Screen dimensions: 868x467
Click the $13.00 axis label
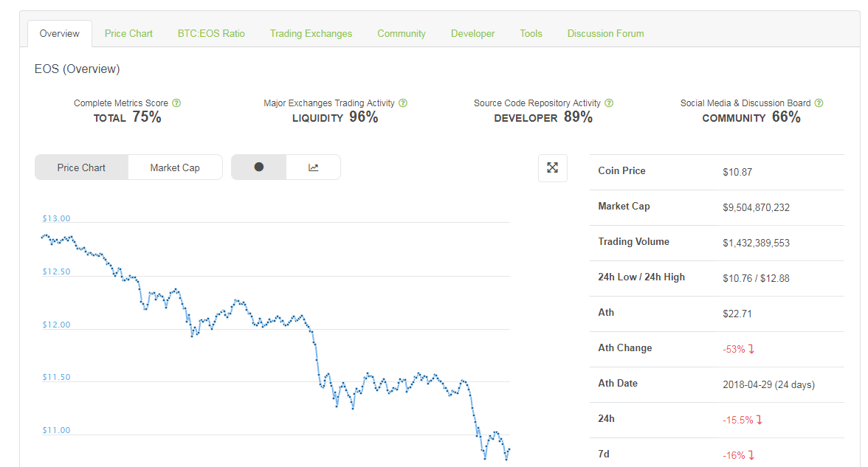(56, 218)
